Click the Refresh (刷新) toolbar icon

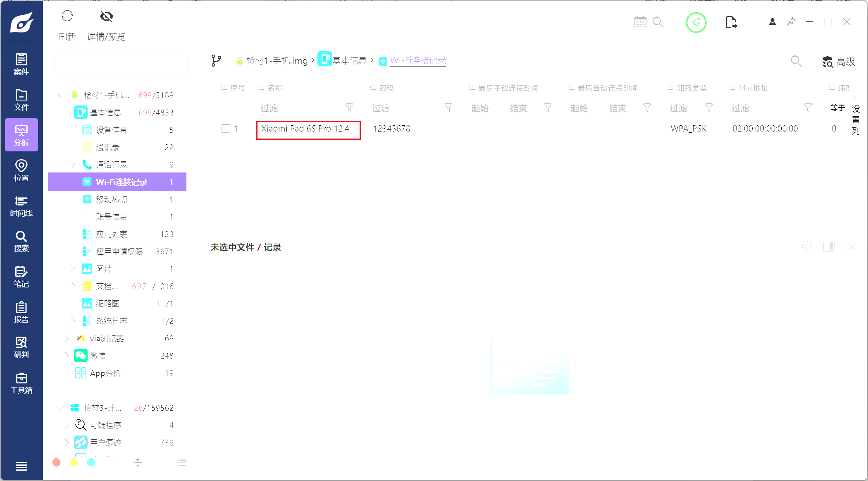point(67,17)
